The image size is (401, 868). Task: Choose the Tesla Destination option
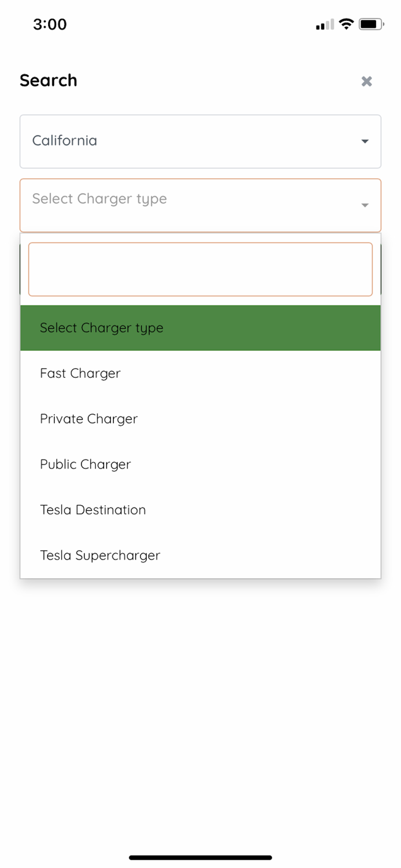point(93,510)
